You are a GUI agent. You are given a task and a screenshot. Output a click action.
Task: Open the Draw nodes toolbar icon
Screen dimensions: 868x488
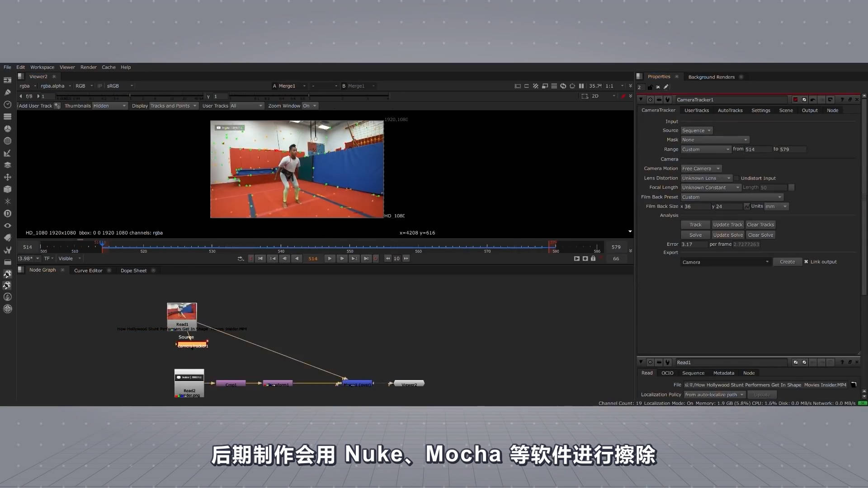click(7, 92)
